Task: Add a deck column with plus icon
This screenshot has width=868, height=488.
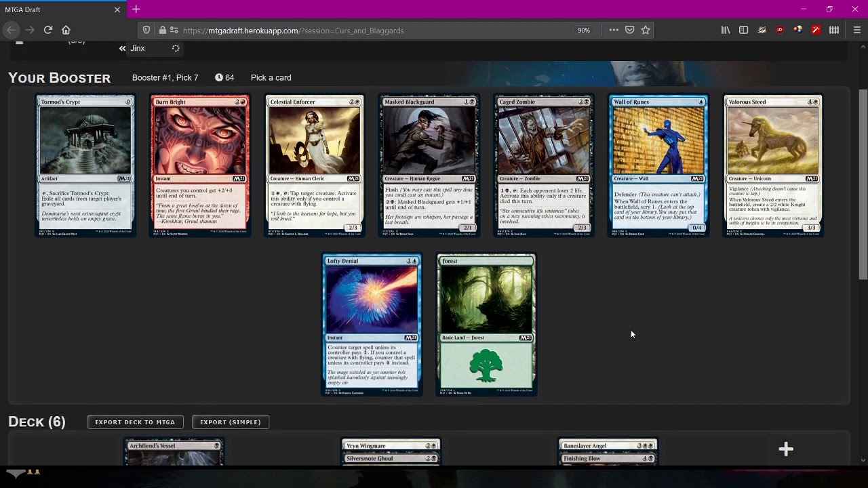Action: 786,449
